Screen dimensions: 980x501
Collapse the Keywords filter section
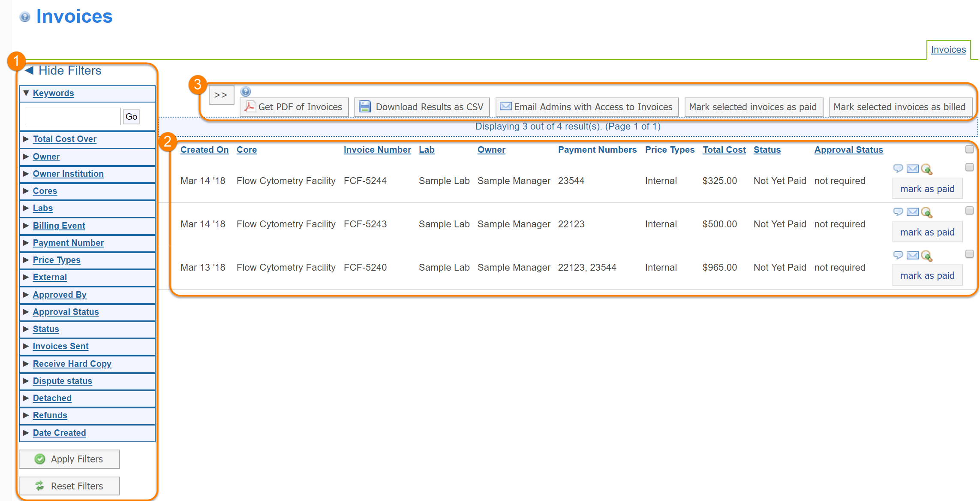pyautogui.click(x=53, y=93)
